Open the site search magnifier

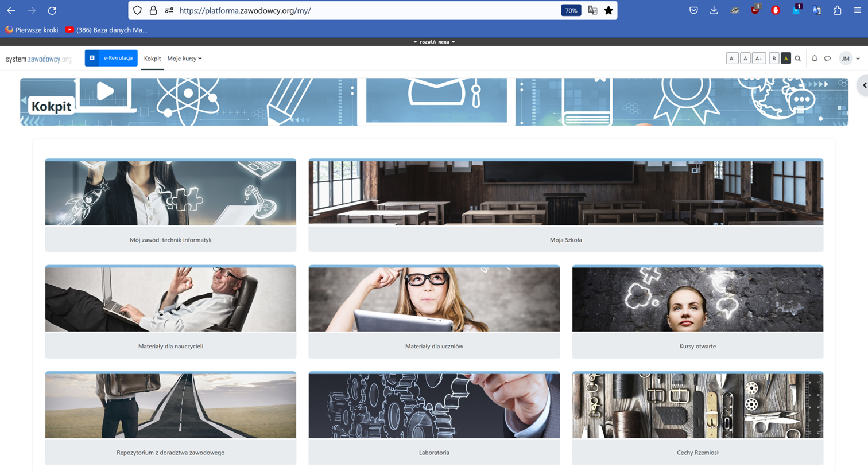coord(798,59)
